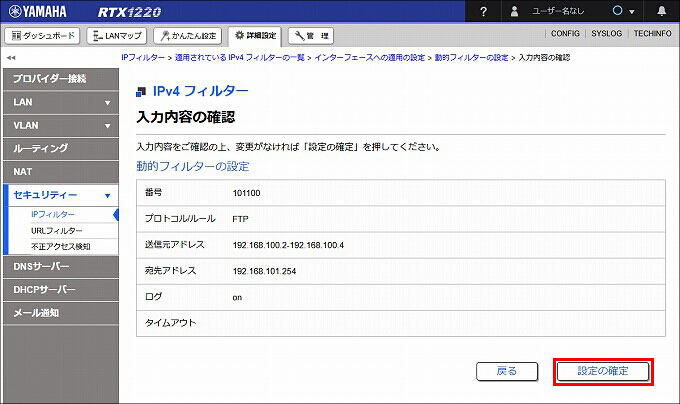Go to 動的フィルターの設定 breadcrumb
The height and width of the screenshot is (404, 680).
(471, 58)
